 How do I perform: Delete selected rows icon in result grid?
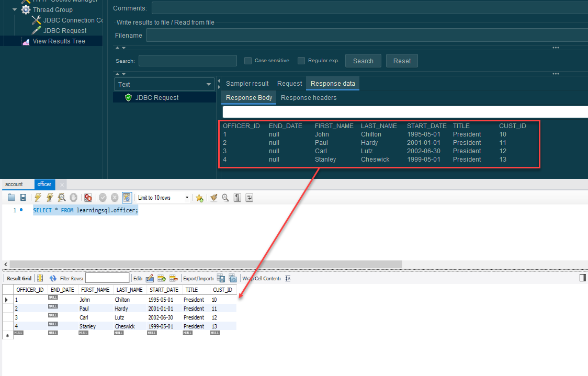[x=173, y=278]
